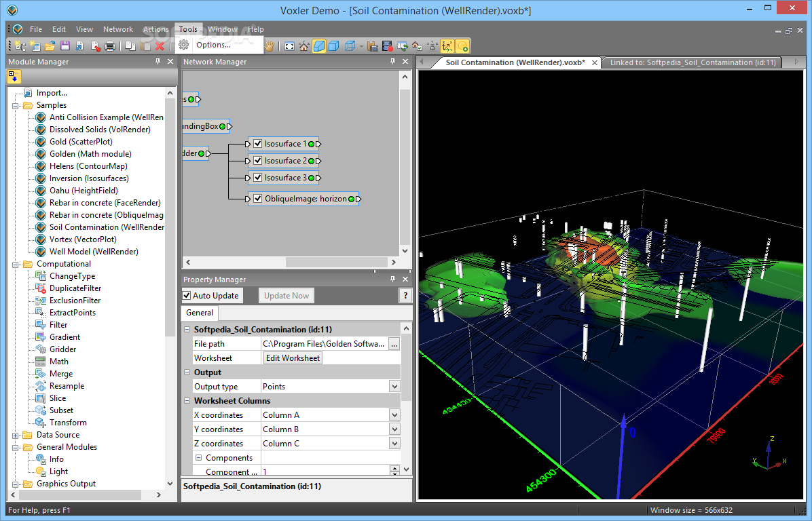This screenshot has width=812, height=521.
Task: Select the Pan hand tool
Action: coord(270,46)
